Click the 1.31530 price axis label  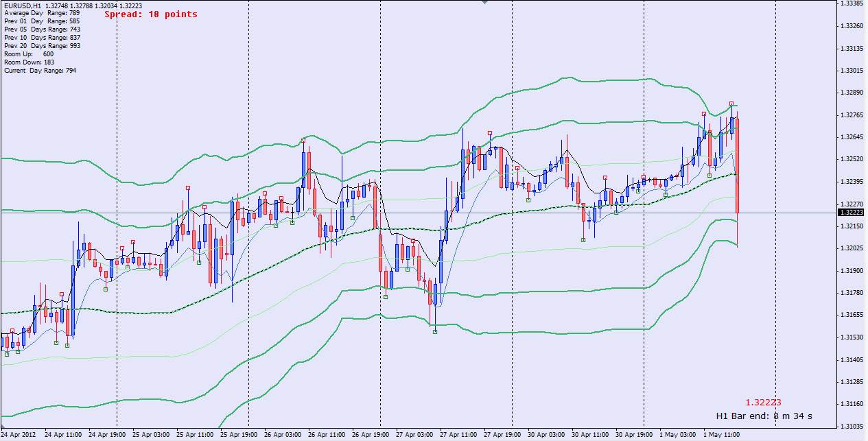pos(852,337)
